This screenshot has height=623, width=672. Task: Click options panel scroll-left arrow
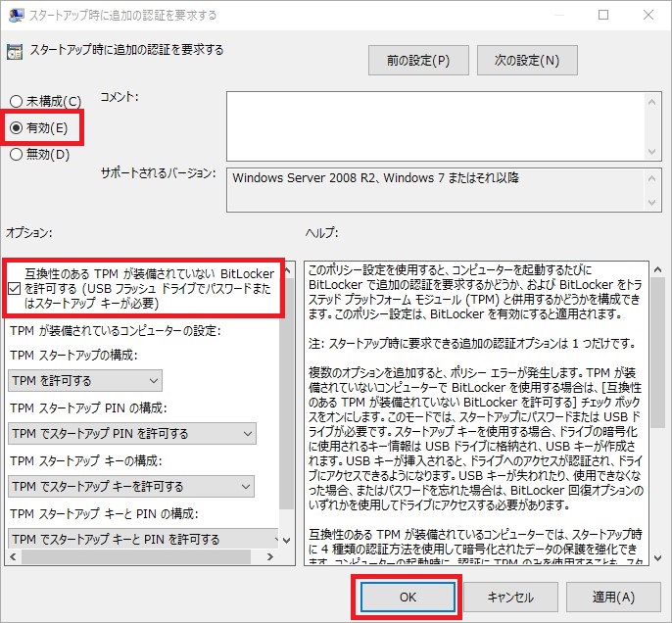point(13,556)
